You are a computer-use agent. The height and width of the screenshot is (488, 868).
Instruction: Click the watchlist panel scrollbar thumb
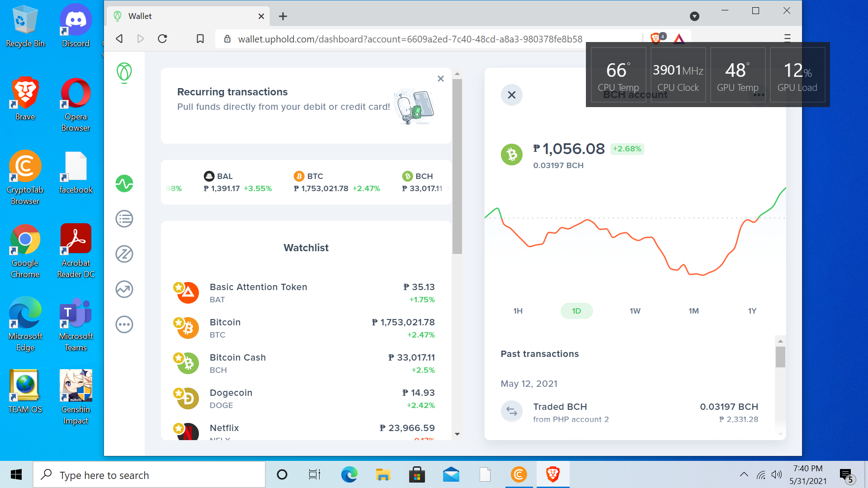tap(457, 166)
